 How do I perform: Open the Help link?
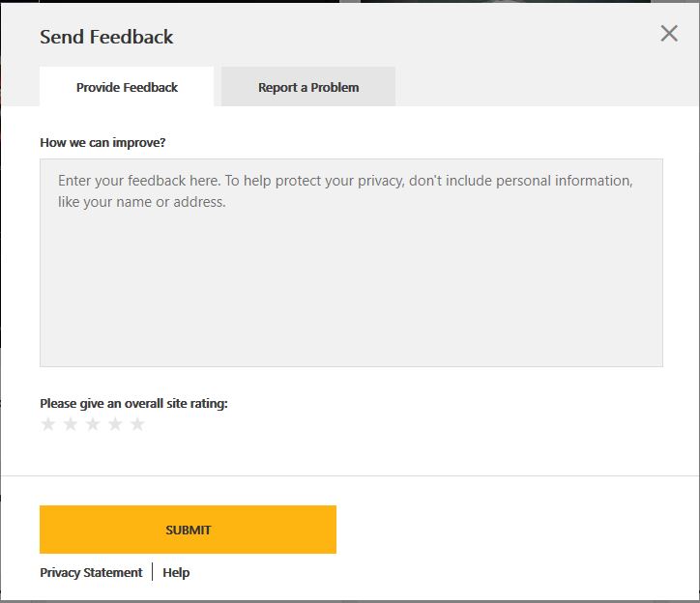176,572
